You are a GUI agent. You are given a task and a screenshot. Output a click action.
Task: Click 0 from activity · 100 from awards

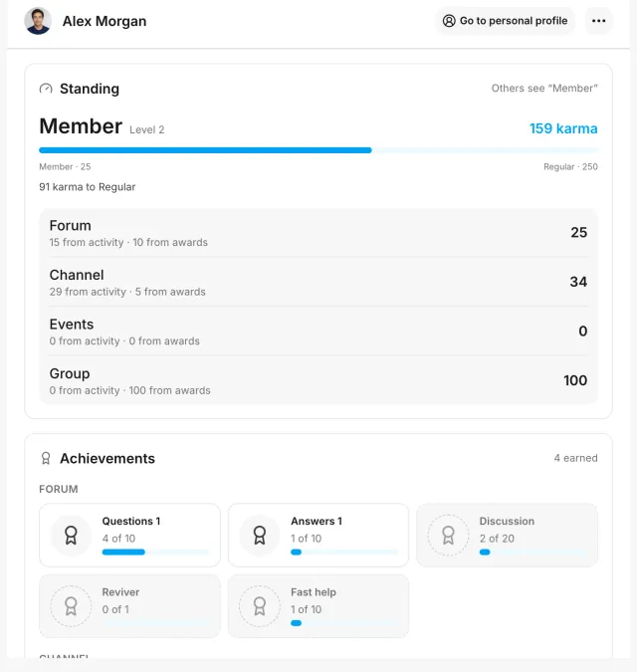pos(129,390)
